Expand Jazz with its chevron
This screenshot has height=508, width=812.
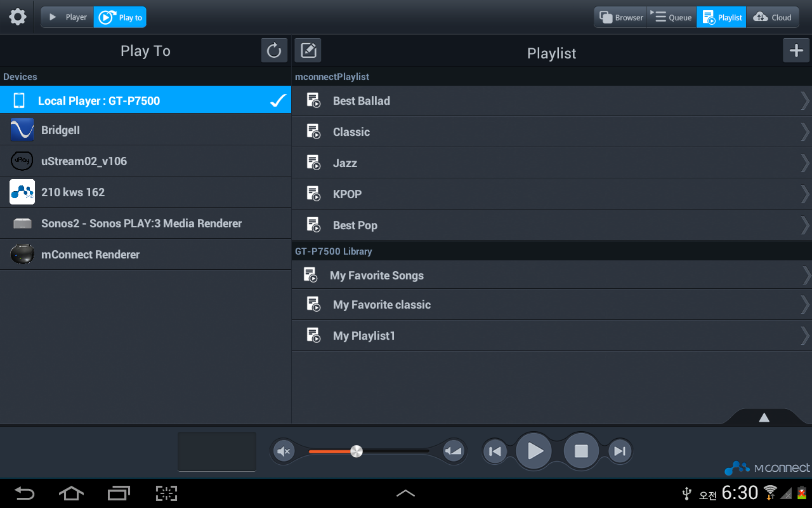click(x=805, y=163)
